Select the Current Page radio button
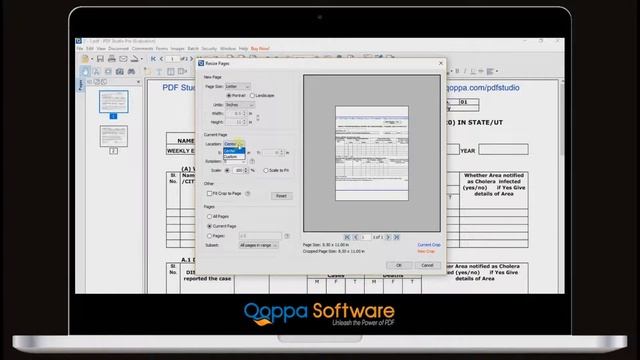This screenshot has width=640, height=360. pyautogui.click(x=209, y=226)
